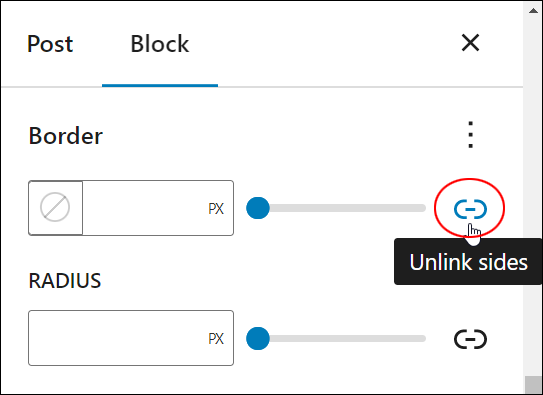Click the middle of border width slider track
This screenshot has width=543, height=395.
coord(336,208)
